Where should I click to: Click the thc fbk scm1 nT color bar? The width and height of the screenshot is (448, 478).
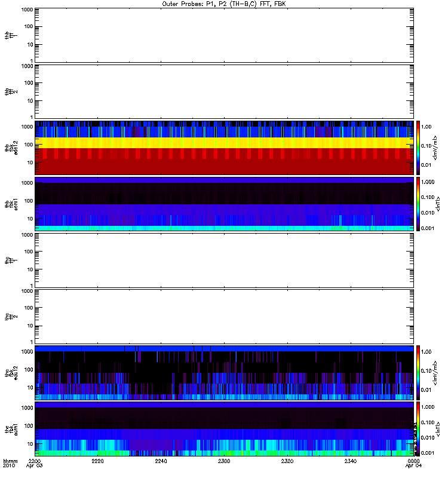click(x=418, y=429)
